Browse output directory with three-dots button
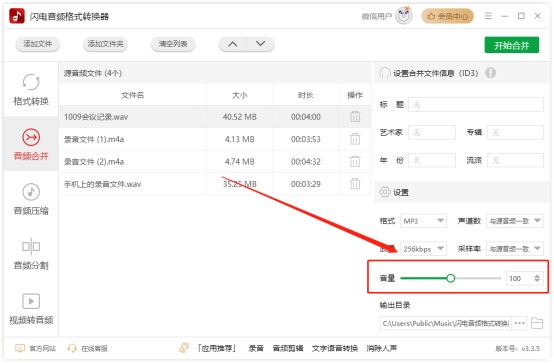Screen dimensions: 554x363 [519, 323]
